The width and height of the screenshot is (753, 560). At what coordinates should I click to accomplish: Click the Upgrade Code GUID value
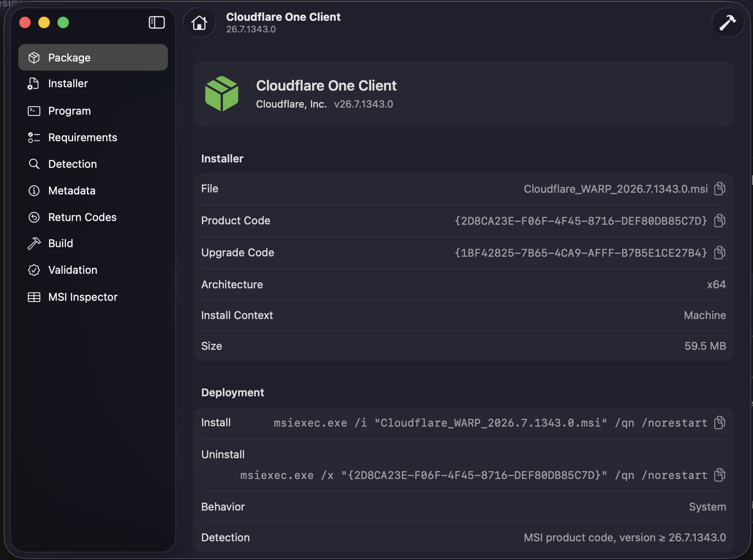581,253
